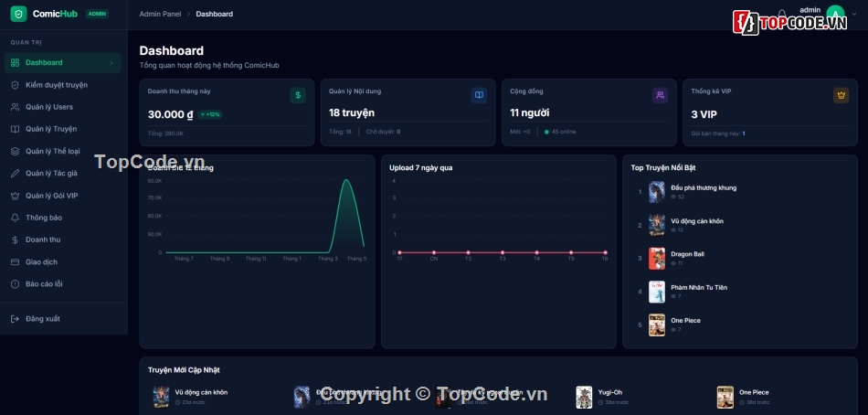Click the crown icon for Quản lý Gói VIP
This screenshot has width=868, height=415.
tap(15, 196)
